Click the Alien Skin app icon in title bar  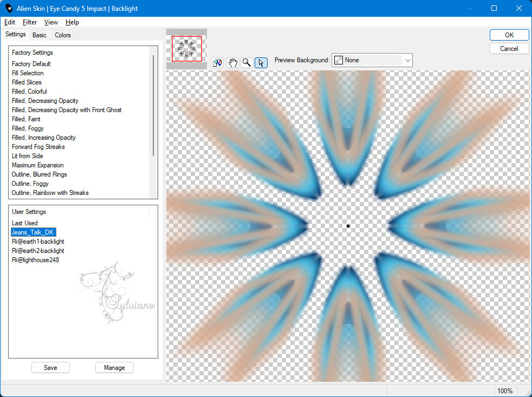[9, 8]
